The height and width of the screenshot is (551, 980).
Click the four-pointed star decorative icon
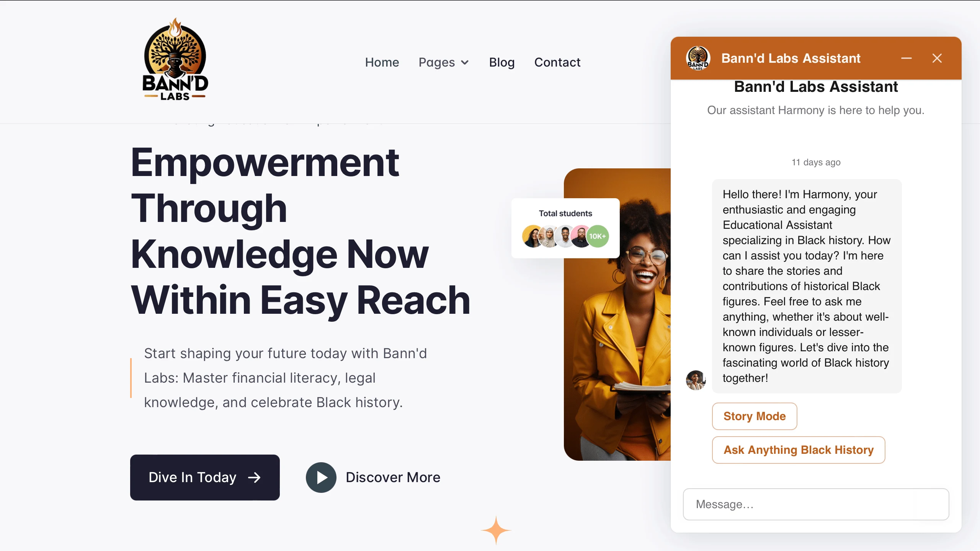click(x=496, y=531)
